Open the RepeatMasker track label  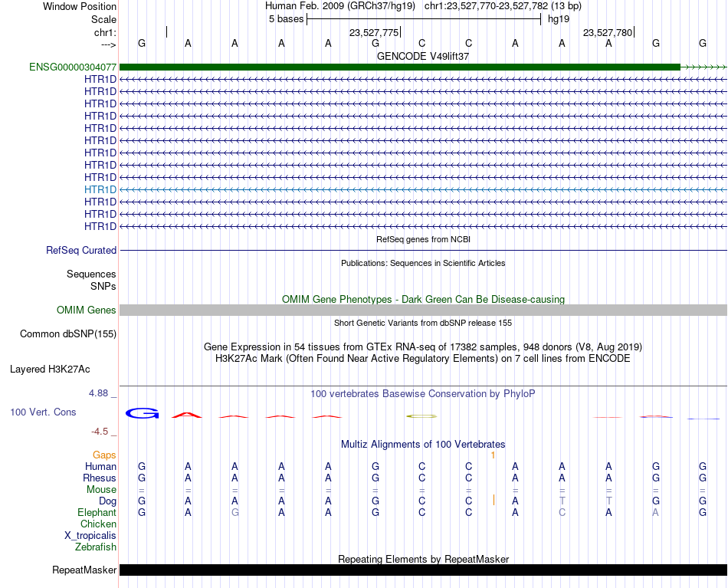click(x=84, y=570)
